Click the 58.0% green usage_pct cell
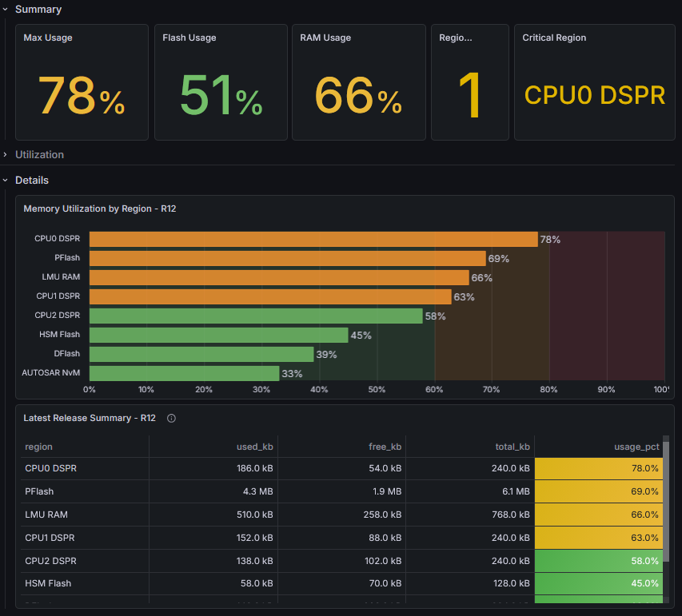The image size is (682, 616). click(599, 561)
